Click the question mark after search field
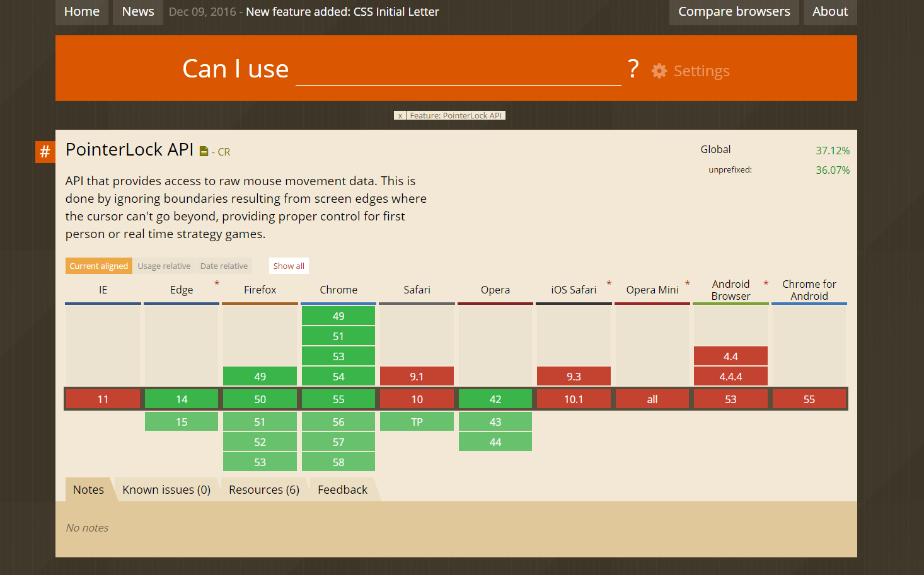 [633, 69]
